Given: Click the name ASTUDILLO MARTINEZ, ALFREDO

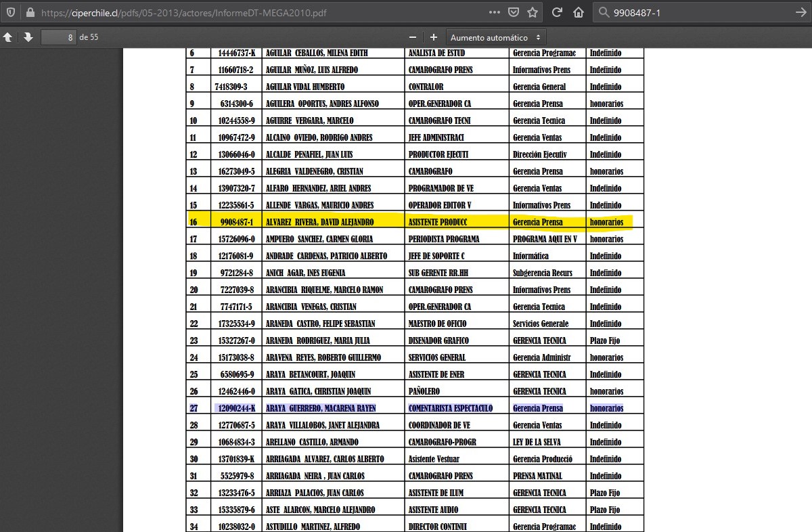Looking at the screenshot, I should pos(313,527).
